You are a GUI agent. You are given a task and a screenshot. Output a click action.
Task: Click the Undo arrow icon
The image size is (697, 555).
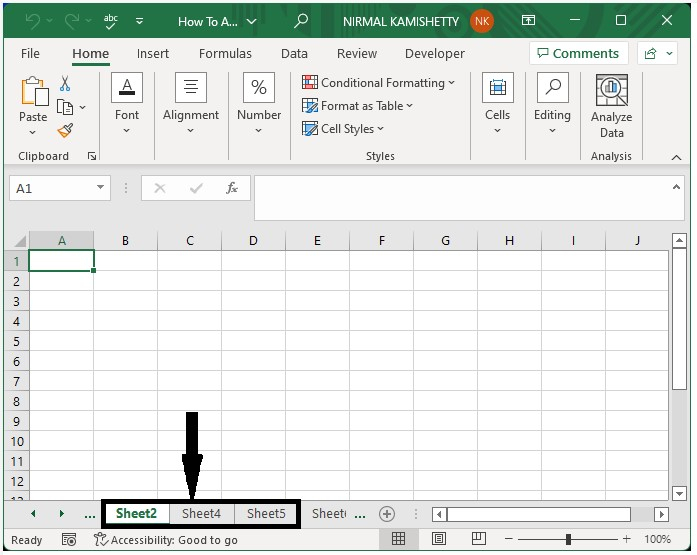pyautogui.click(x=32, y=21)
